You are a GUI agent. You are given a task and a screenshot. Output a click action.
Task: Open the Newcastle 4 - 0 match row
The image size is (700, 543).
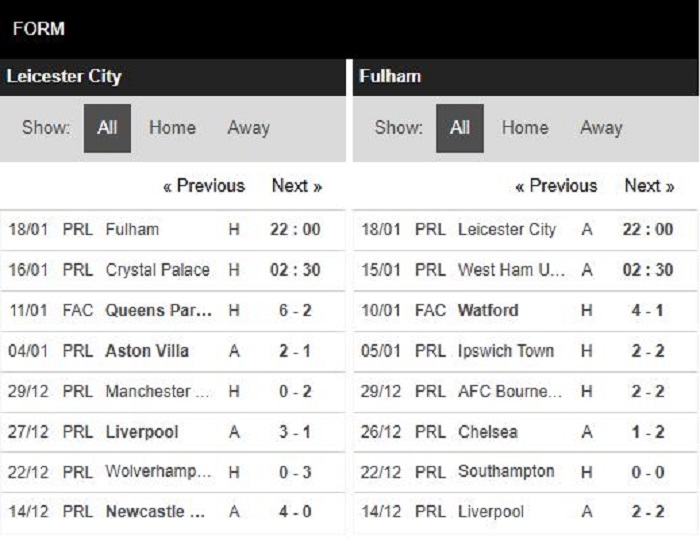173,512
